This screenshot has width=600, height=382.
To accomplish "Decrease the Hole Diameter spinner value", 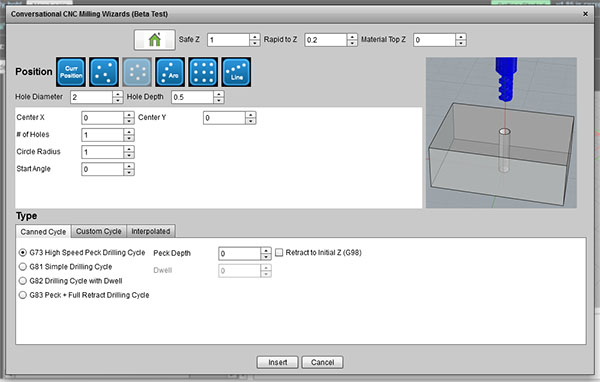I will pos(118,101).
